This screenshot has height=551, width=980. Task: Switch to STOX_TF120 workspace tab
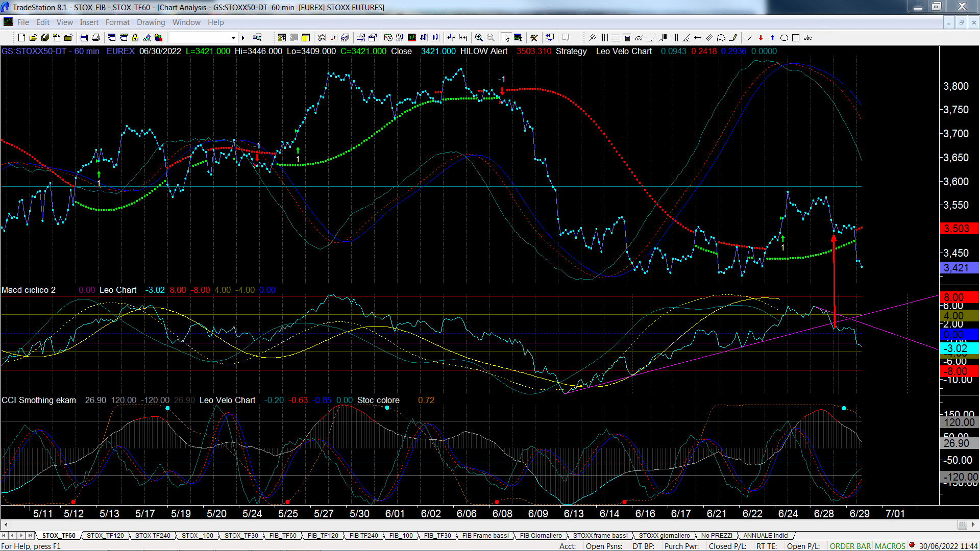click(105, 536)
